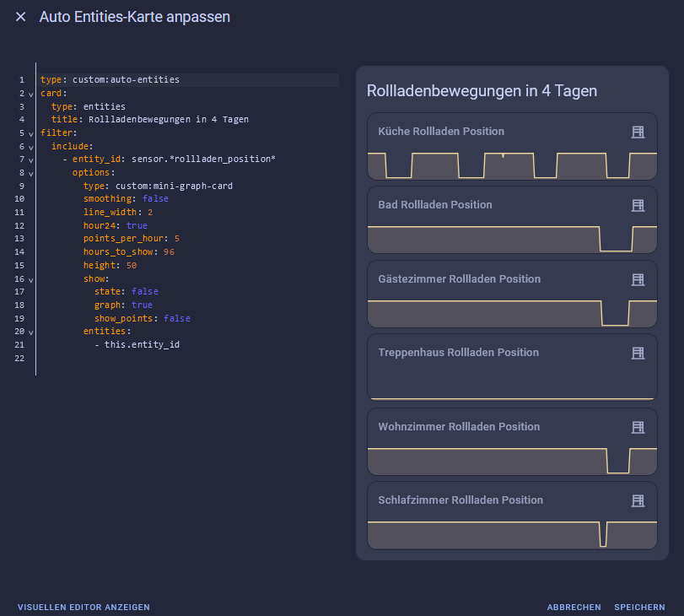The height and width of the screenshot is (616, 684).
Task: Open the Bad Rollladen Position graph
Action: click(x=512, y=239)
